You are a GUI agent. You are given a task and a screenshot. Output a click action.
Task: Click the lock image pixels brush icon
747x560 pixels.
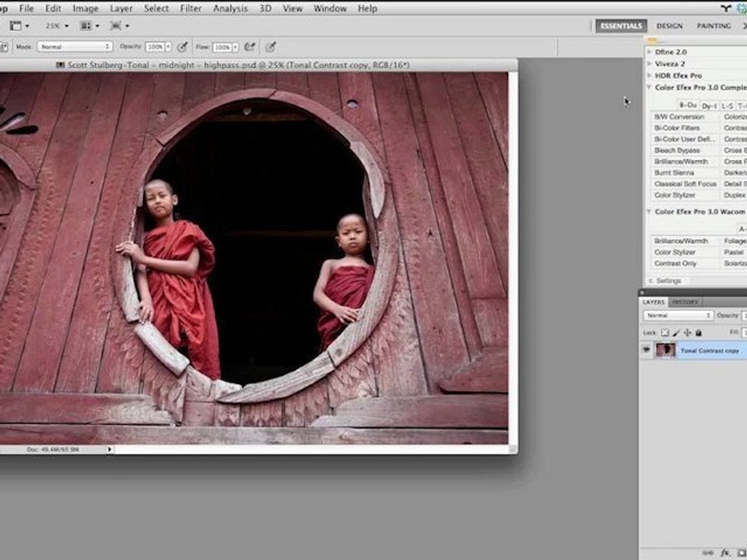click(675, 333)
